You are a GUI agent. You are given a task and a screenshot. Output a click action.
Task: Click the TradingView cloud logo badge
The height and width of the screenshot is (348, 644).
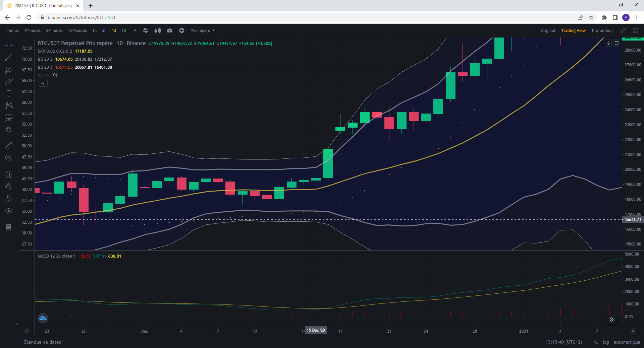point(43,318)
